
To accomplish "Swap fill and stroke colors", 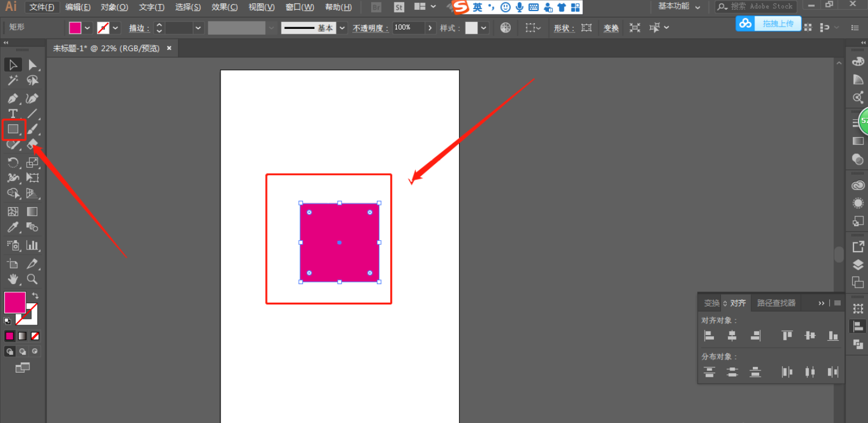I will coord(35,296).
